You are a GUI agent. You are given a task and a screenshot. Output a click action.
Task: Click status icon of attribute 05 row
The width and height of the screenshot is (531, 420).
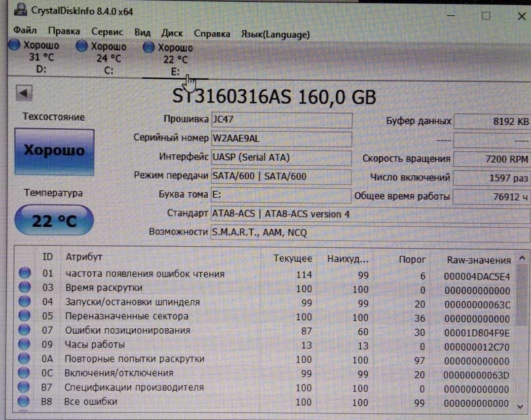(24, 315)
